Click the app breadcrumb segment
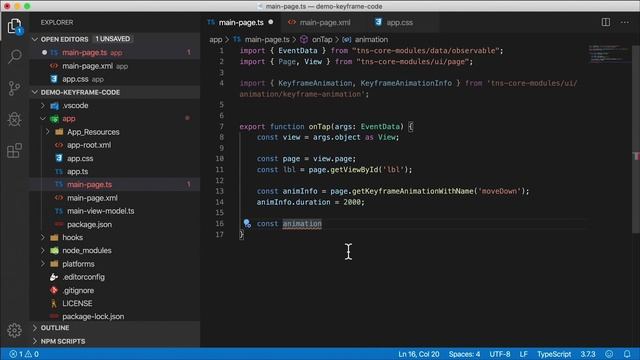Screen dimensions: 640x360 (216, 40)
